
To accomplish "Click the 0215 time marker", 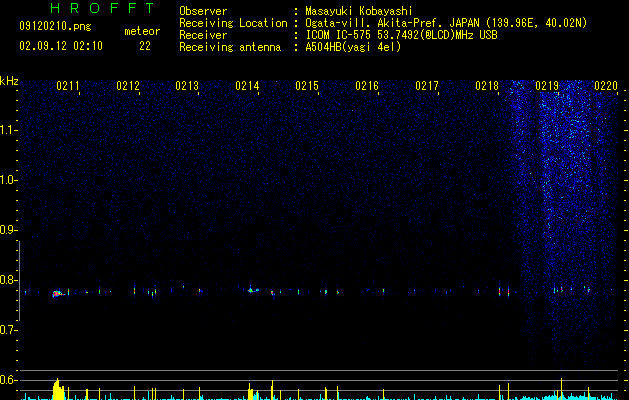I will (x=307, y=86).
